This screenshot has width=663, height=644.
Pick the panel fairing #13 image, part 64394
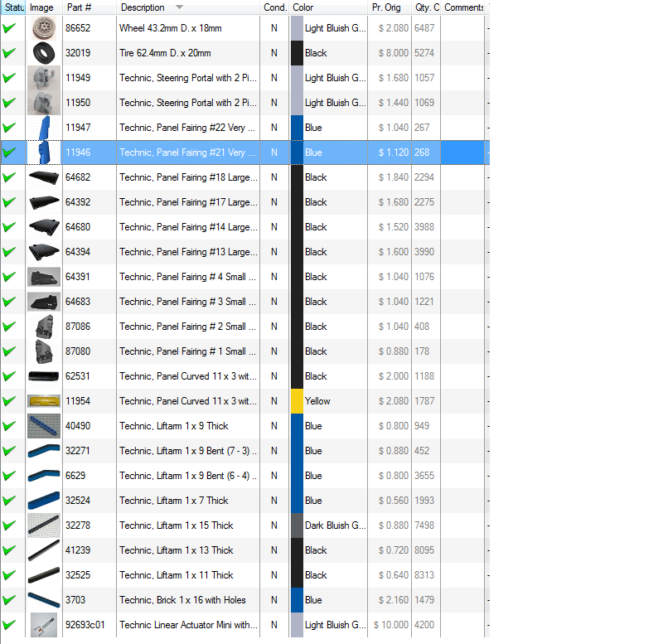coord(44,252)
